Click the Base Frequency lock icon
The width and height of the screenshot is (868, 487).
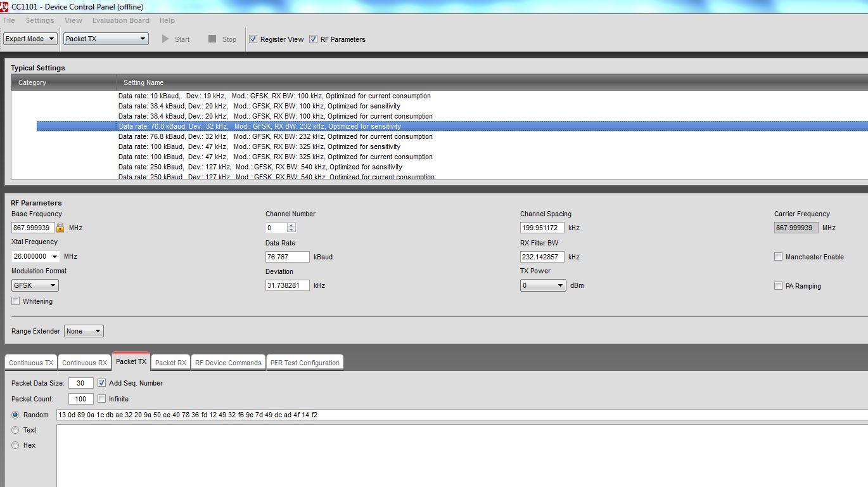pos(60,228)
